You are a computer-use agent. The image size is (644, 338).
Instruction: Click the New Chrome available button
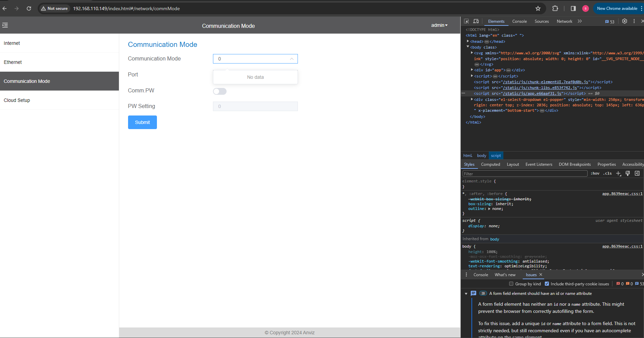tap(617, 8)
